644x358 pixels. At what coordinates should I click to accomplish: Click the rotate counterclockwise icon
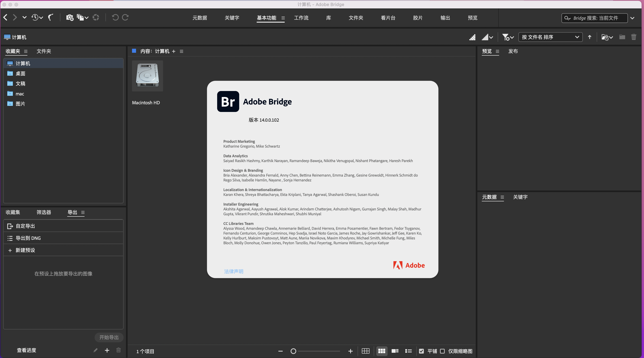point(115,18)
